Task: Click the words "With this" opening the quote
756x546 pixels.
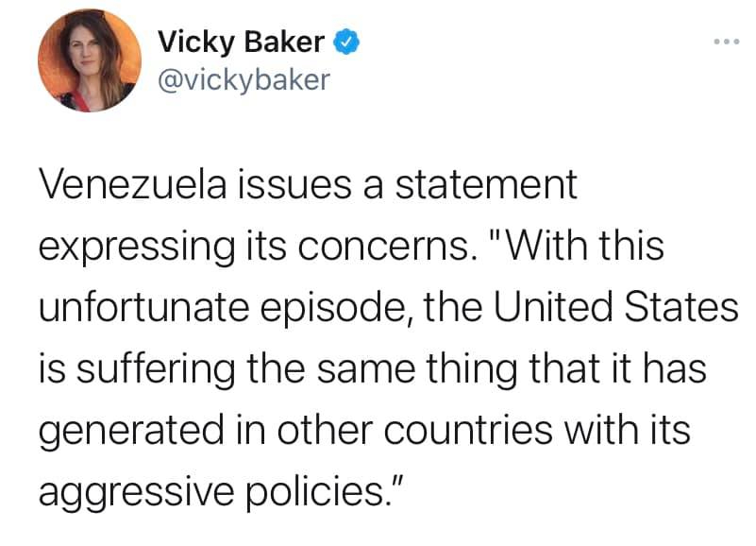Action: tap(585, 247)
